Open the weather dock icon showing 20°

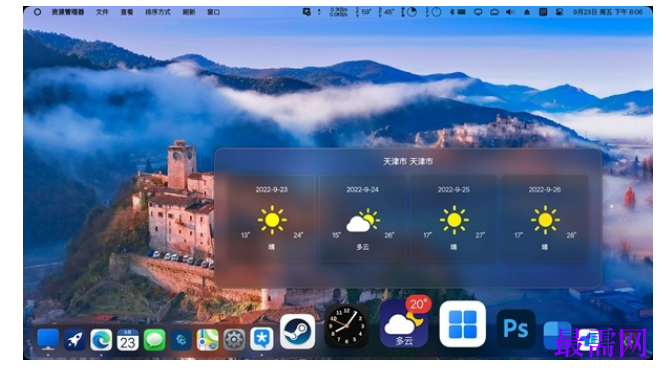tap(404, 323)
